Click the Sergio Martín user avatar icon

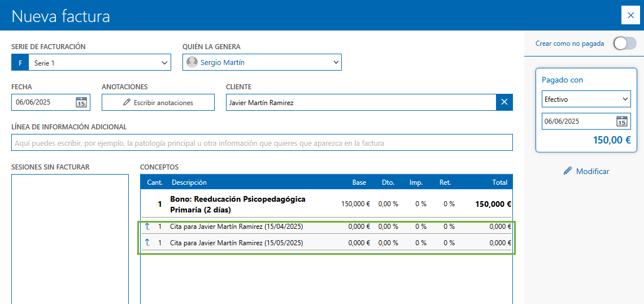point(192,63)
